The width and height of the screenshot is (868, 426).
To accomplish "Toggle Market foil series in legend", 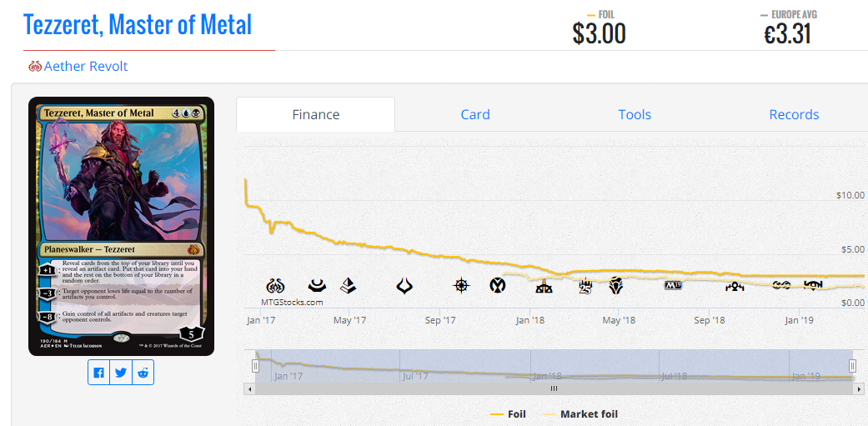I will point(580,413).
